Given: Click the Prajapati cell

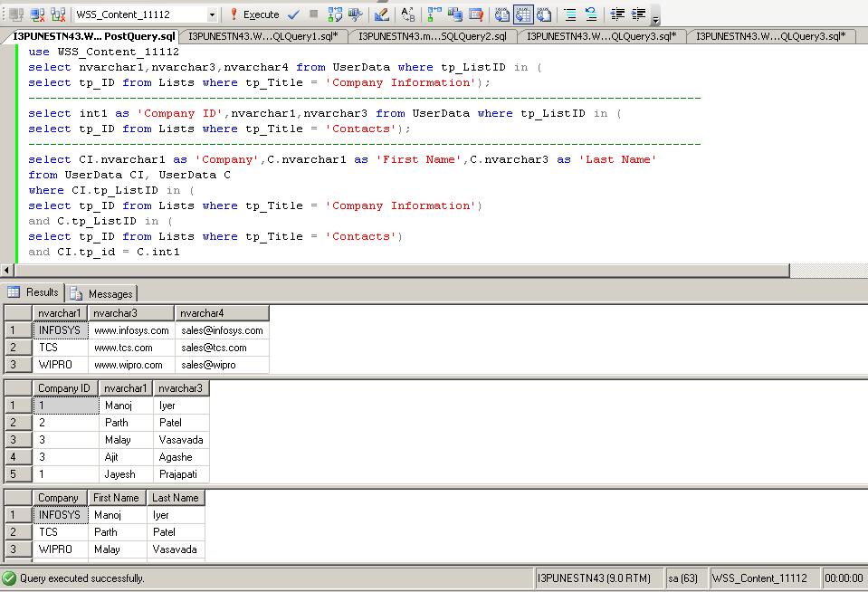Looking at the screenshot, I should point(182,474).
